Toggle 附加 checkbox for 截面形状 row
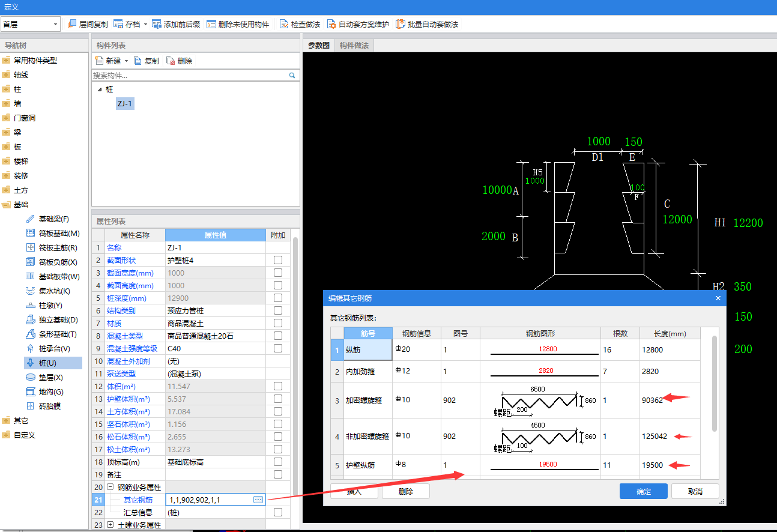 (x=278, y=260)
